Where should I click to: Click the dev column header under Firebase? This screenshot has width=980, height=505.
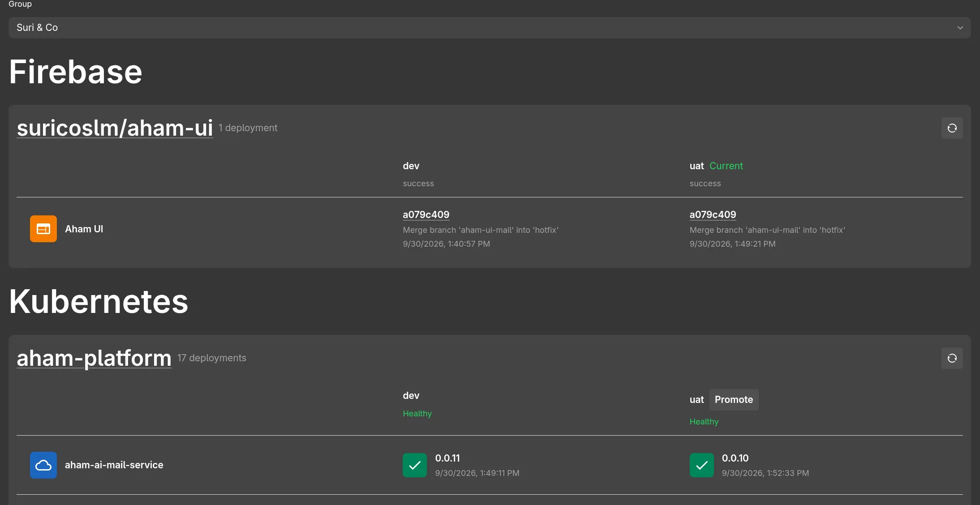click(x=411, y=166)
